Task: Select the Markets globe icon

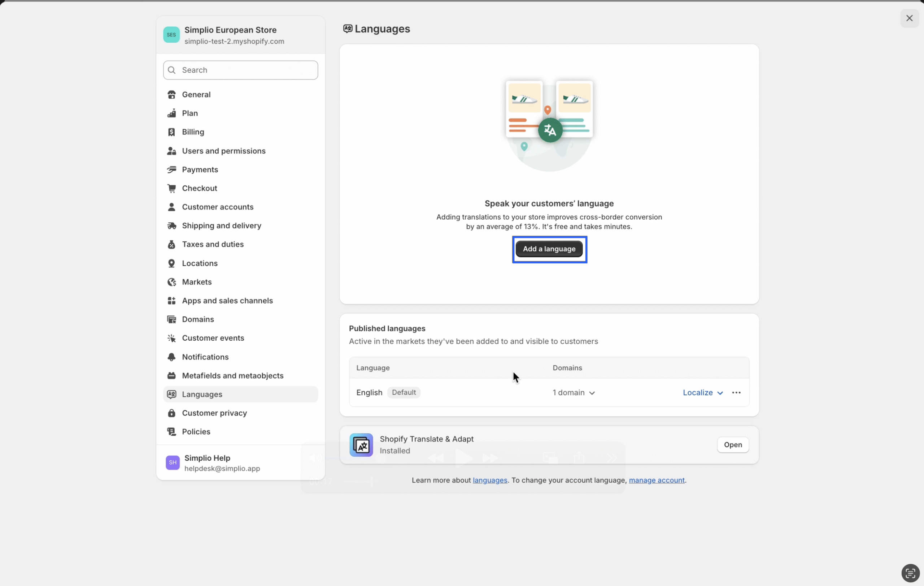Action: pyautogui.click(x=171, y=282)
